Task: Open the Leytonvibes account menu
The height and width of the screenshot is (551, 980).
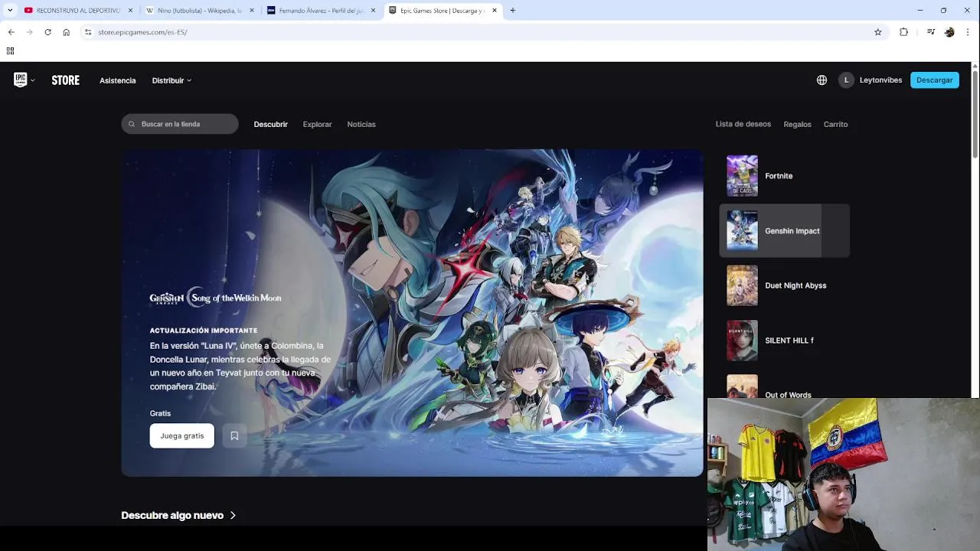Action: [880, 80]
